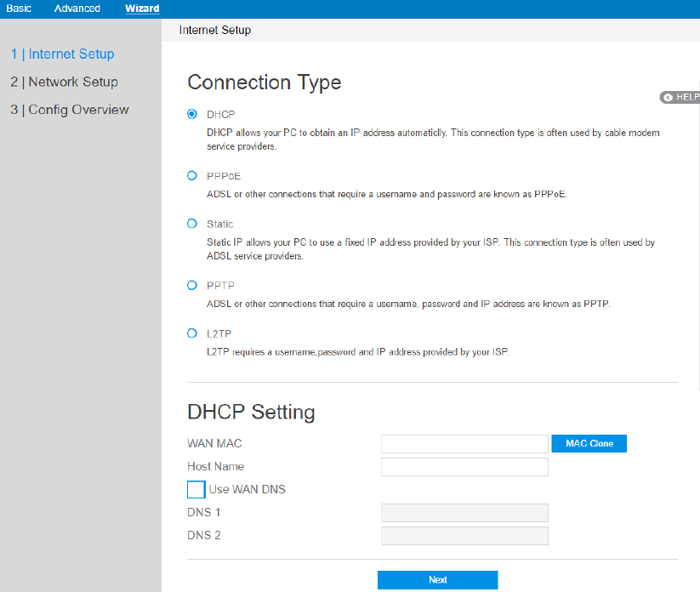Select the DHCP connection type

pos(192,114)
